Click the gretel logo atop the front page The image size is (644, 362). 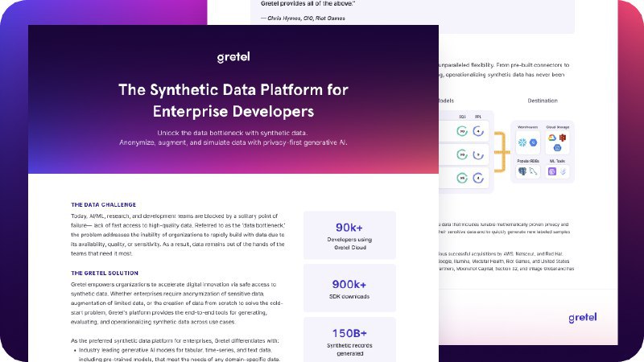[x=233, y=57]
